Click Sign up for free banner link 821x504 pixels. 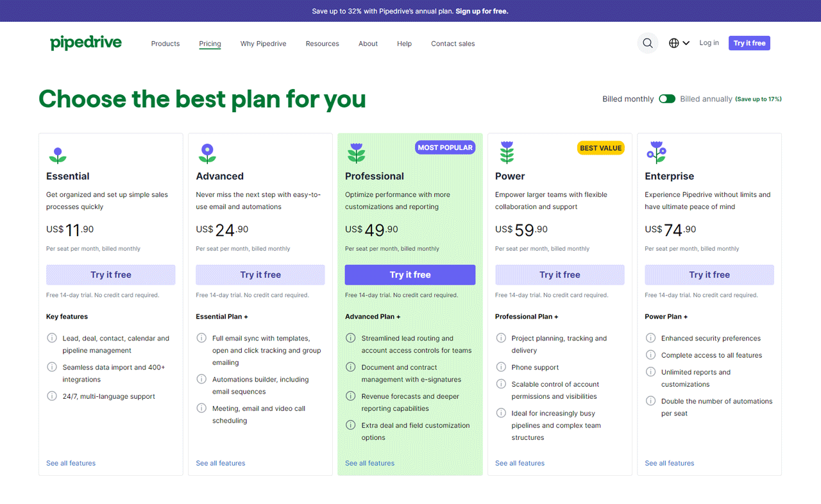482,11
